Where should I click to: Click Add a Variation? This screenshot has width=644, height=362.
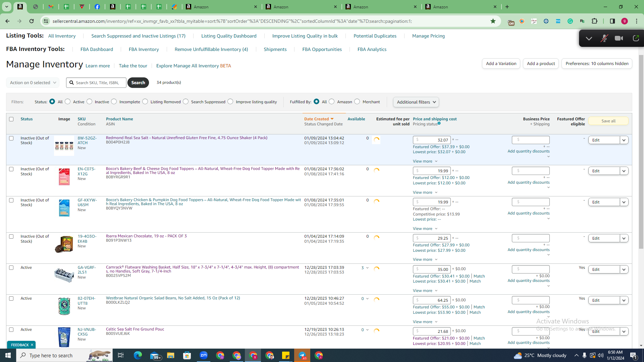coord(501,64)
